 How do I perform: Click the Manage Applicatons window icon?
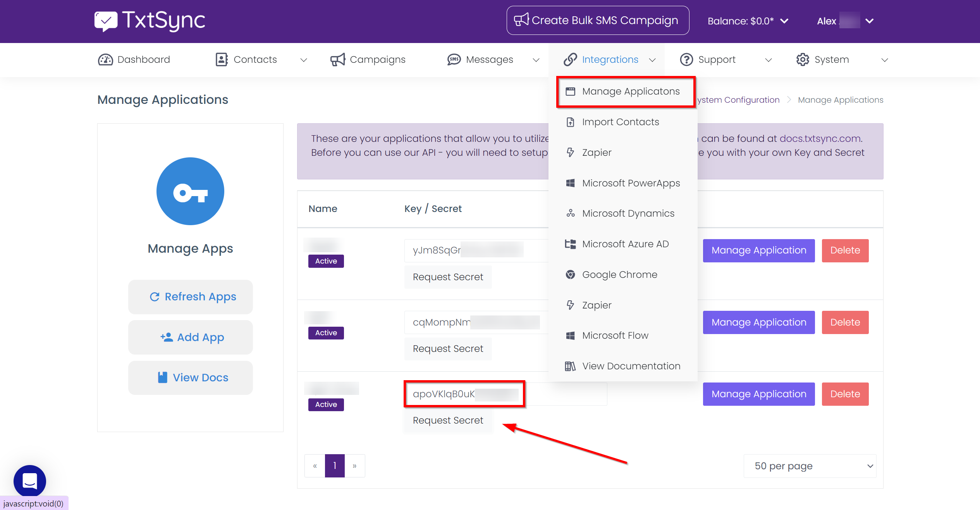570,91
